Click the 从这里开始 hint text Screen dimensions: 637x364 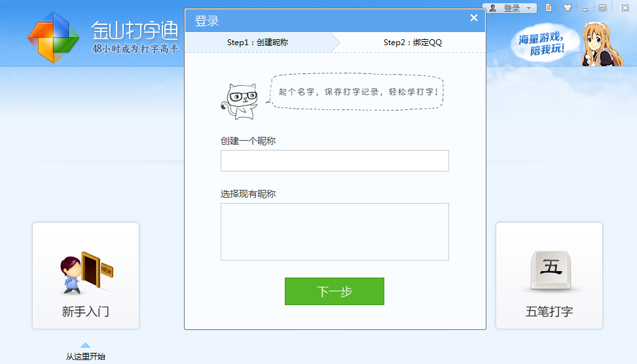point(86,356)
